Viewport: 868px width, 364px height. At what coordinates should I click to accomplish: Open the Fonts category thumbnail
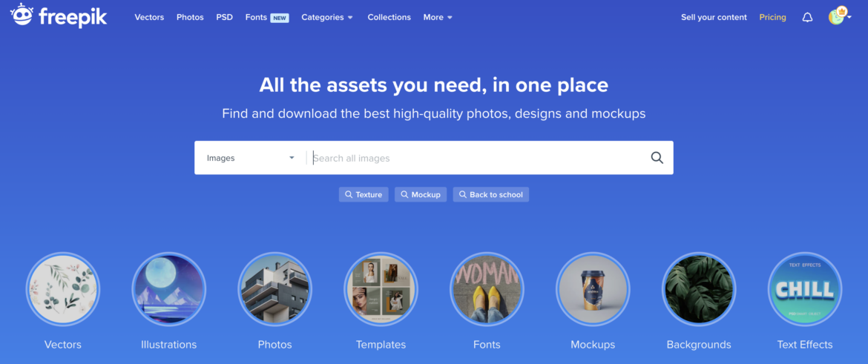pos(487,289)
